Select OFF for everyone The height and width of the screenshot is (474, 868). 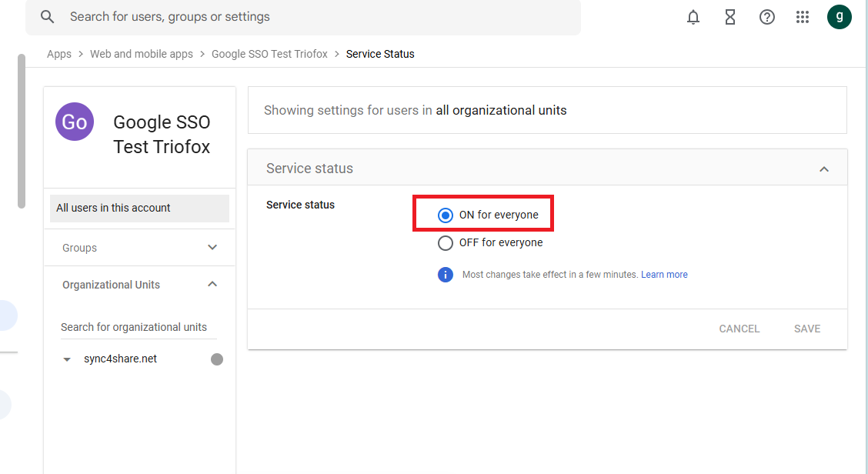(445, 242)
